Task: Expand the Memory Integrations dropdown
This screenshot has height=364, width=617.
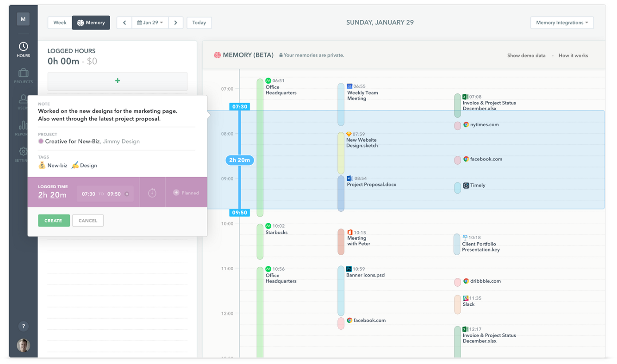Action: (561, 23)
